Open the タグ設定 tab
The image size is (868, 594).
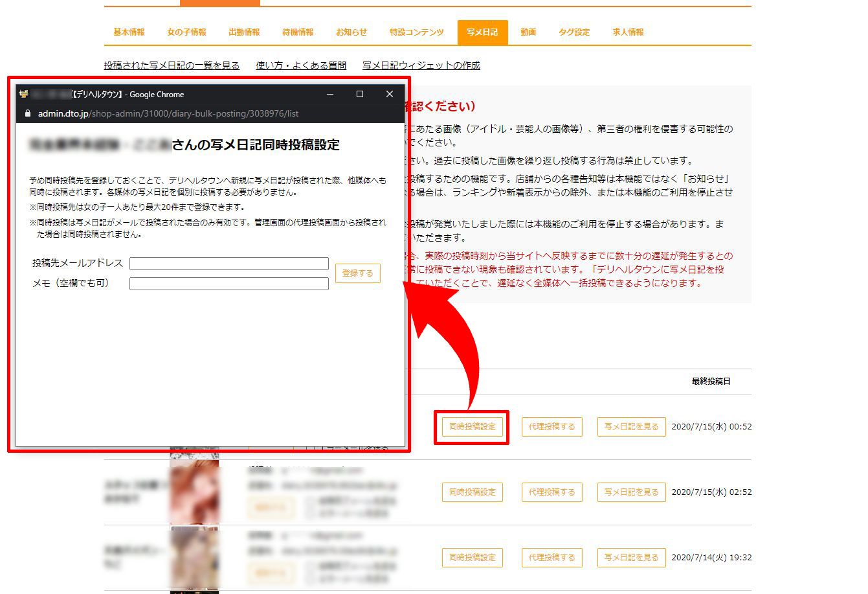coord(573,32)
